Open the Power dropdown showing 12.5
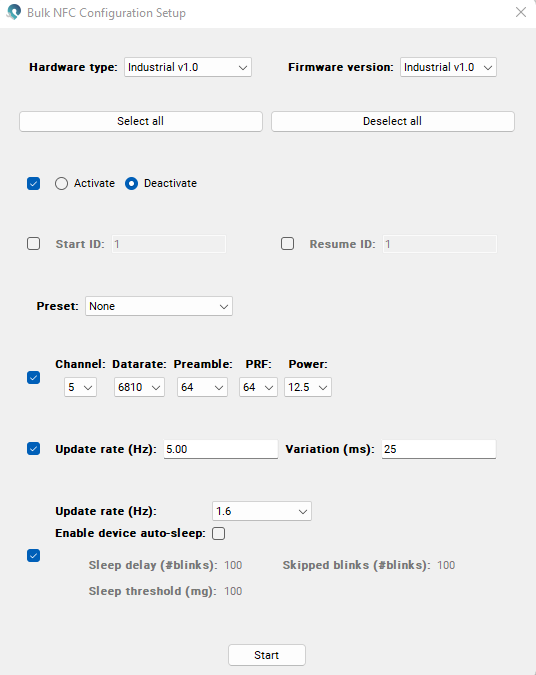Screen dimensions: 536x675 click(308, 387)
